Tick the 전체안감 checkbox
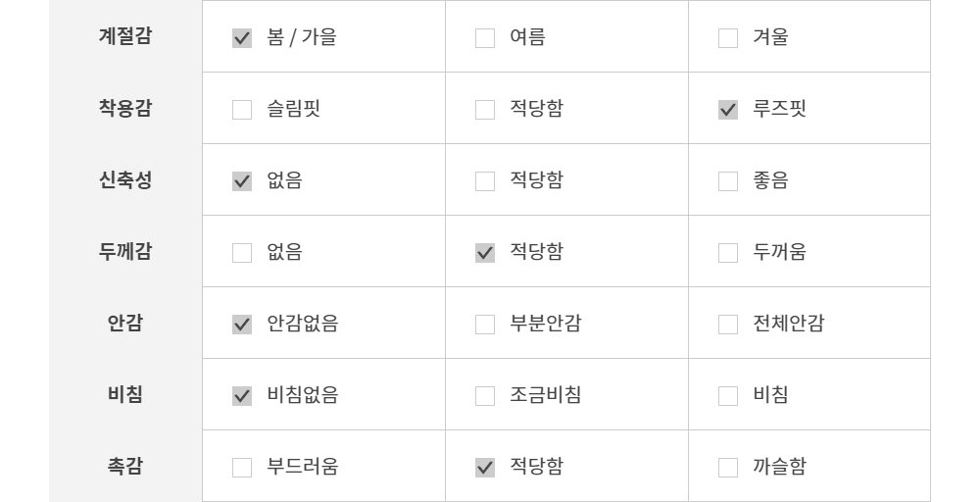Screen dimensions: 980x502 tap(728, 325)
